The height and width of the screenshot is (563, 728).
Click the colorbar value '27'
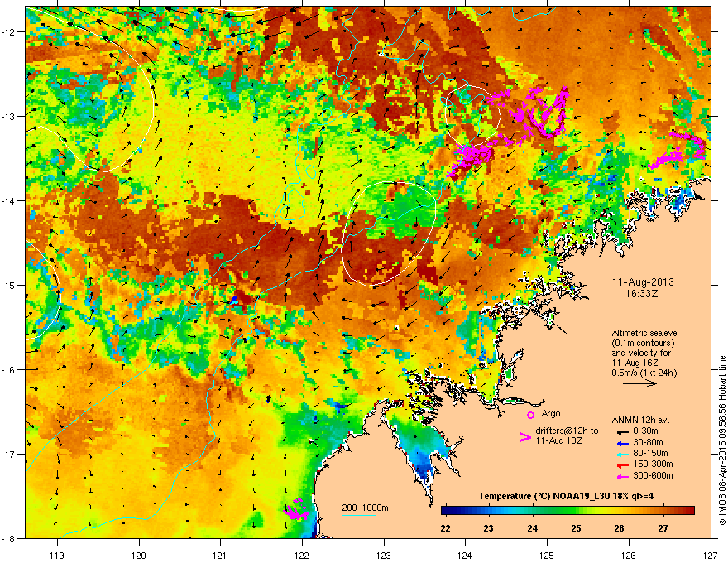pos(663,528)
